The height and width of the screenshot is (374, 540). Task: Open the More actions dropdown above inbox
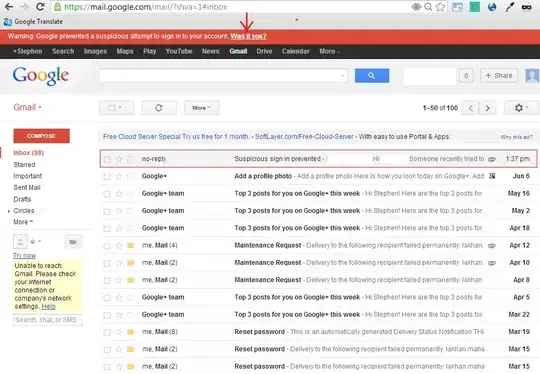(201, 108)
